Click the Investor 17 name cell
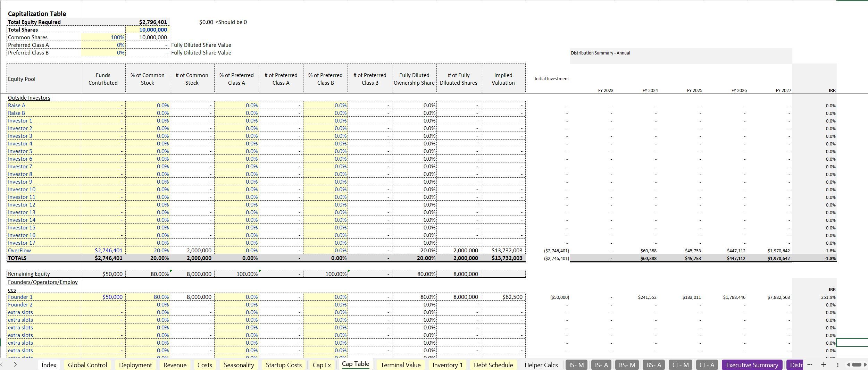The width and height of the screenshot is (868, 370). click(44, 243)
